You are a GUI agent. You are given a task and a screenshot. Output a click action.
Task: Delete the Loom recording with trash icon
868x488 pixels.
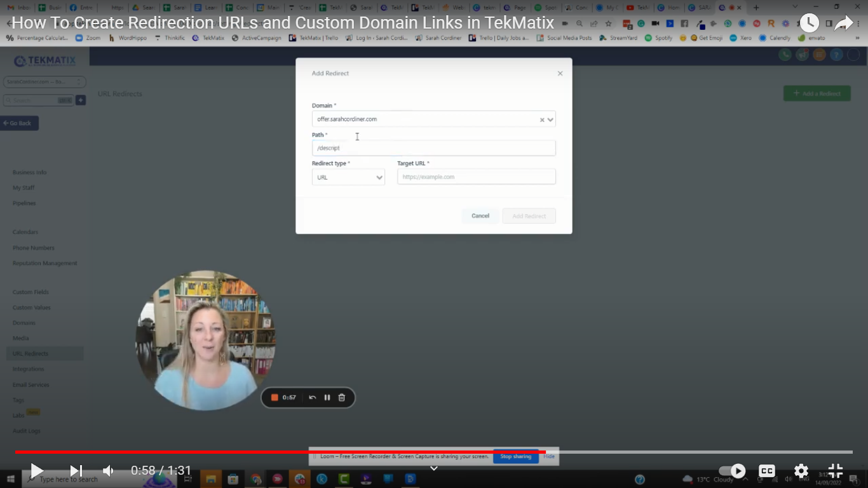(x=342, y=398)
